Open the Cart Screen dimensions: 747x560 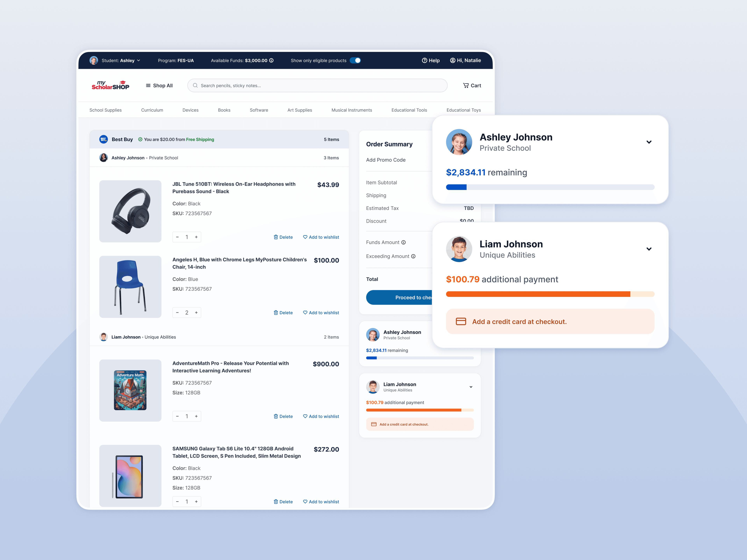point(472,85)
